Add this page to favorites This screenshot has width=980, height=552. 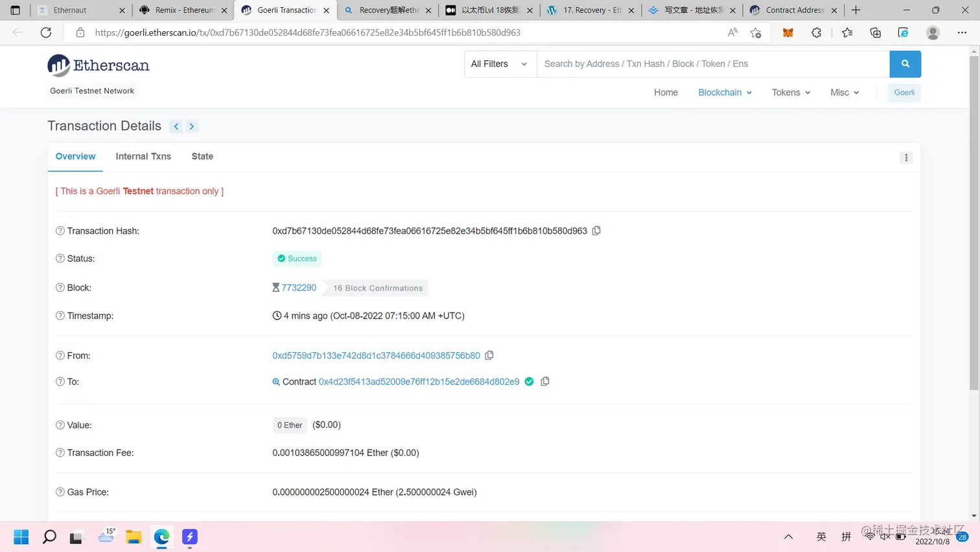[x=756, y=32]
